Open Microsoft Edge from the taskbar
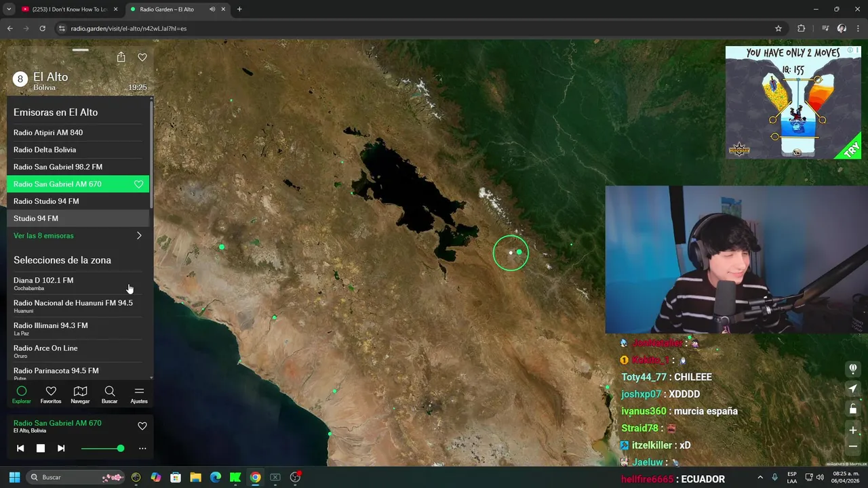The width and height of the screenshot is (868, 488). coord(216,477)
